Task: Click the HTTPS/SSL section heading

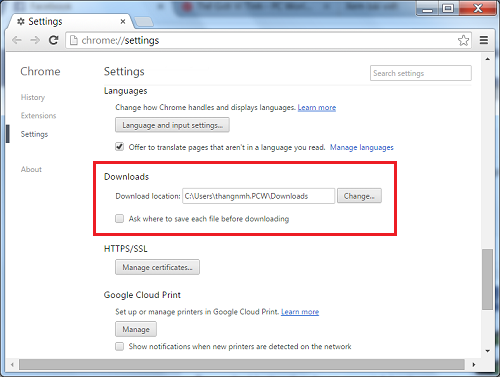Action: [x=126, y=249]
